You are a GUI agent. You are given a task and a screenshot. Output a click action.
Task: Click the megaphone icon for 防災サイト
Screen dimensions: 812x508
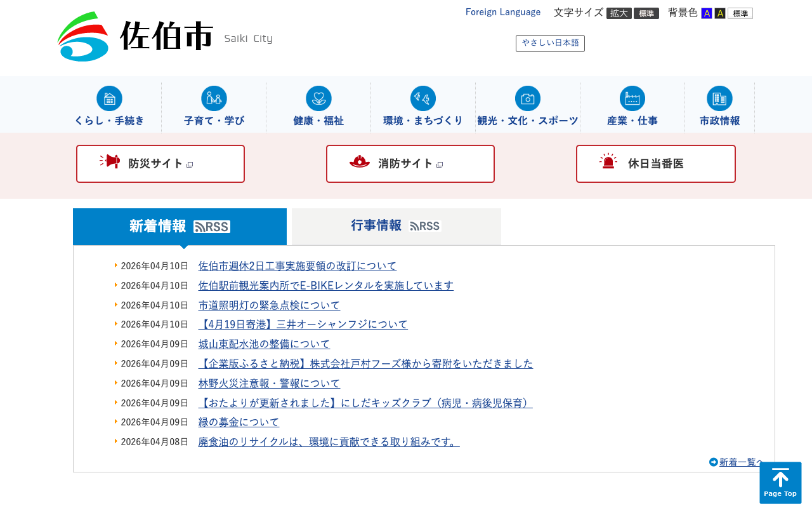pyautogui.click(x=110, y=161)
